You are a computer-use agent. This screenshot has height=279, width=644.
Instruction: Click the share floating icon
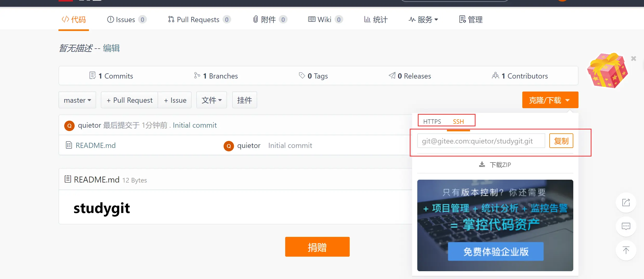(x=626, y=202)
